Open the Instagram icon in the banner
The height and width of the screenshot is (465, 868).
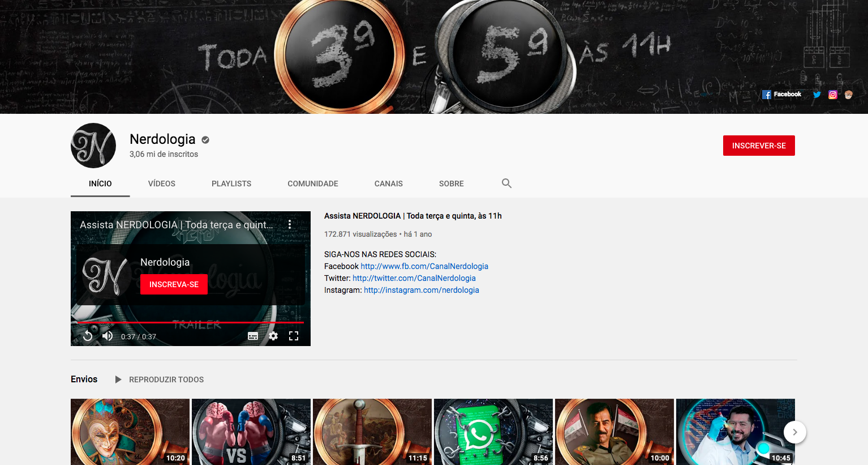pyautogui.click(x=832, y=95)
